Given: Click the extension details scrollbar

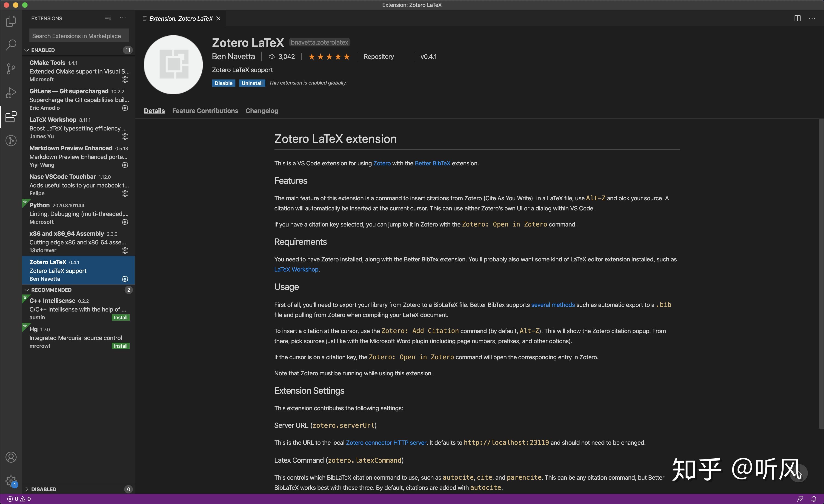Looking at the screenshot, I should tap(821, 274).
